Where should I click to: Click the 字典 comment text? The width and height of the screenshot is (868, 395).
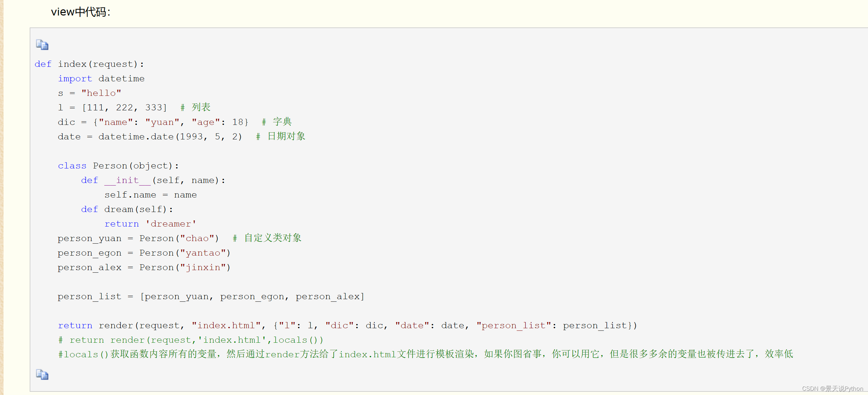(282, 122)
